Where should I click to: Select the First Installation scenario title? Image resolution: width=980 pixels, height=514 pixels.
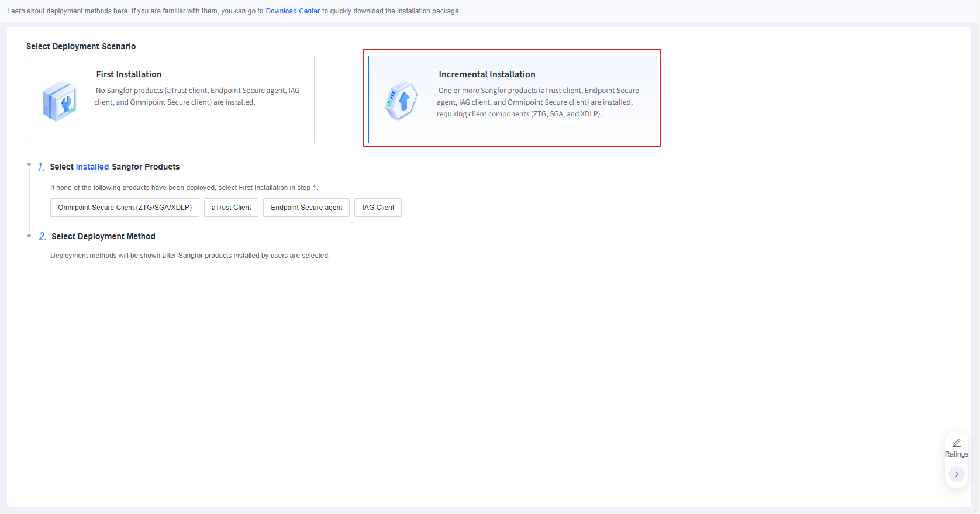pyautogui.click(x=129, y=74)
